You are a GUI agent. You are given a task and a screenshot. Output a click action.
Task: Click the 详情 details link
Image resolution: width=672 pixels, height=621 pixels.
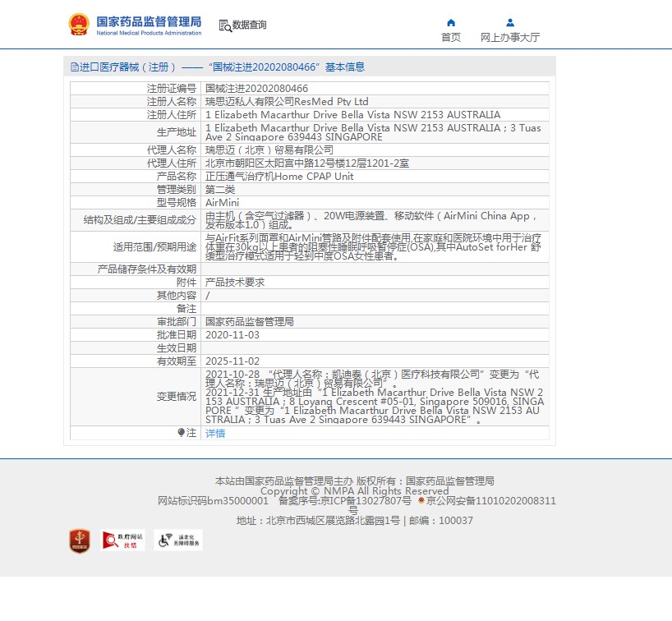[x=215, y=433]
